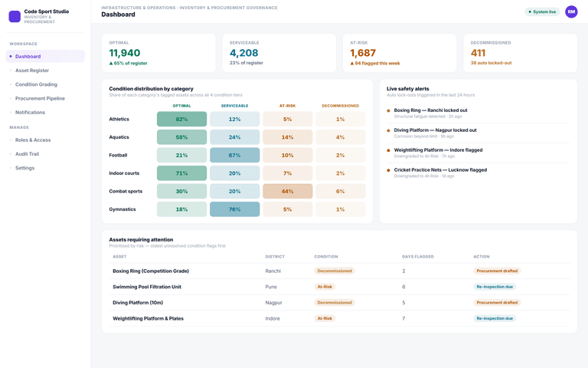Open Diving Platform — Nagpur locked out alert
This screenshot has width=588, height=368.
pos(478,133)
